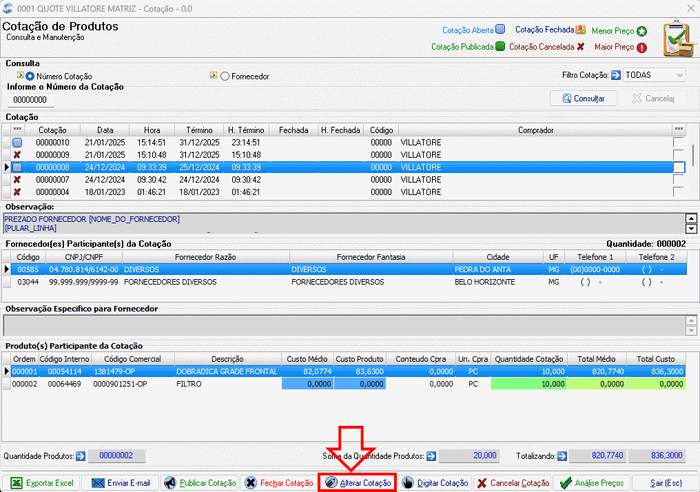Screen dimensions: 700x492
Task: Click the arrow icon beside Filtro Cotação
Action: (616, 75)
